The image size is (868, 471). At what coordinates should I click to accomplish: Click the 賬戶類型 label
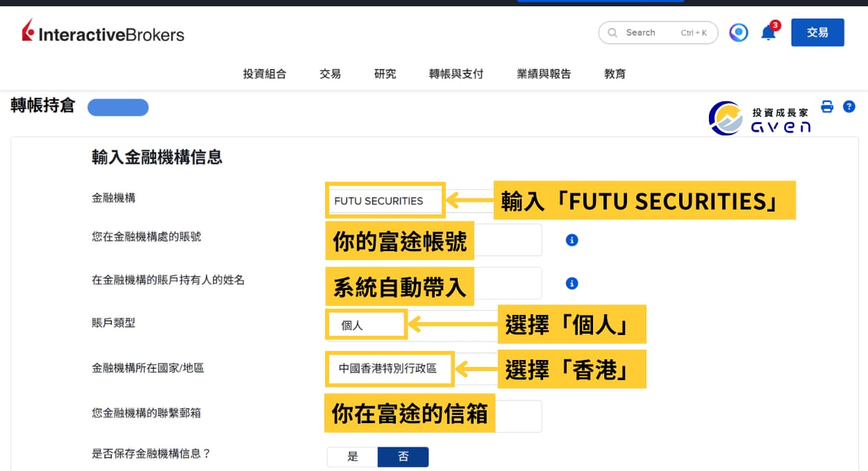click(x=113, y=323)
